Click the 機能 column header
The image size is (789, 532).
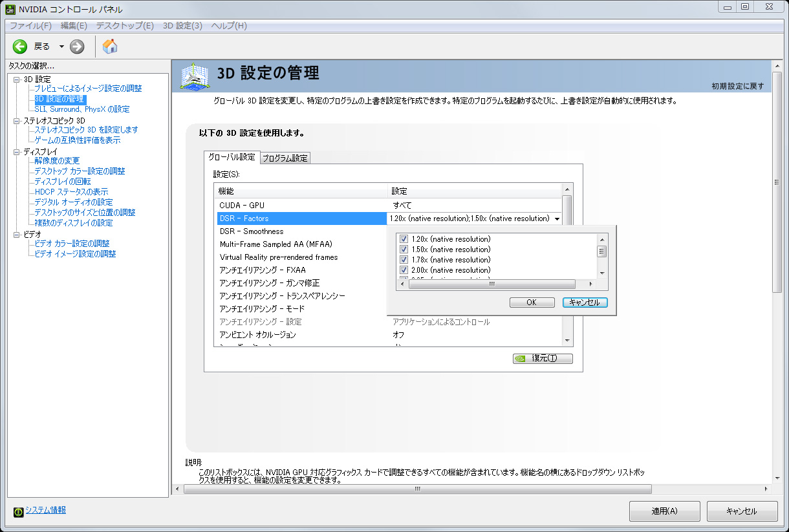point(301,191)
